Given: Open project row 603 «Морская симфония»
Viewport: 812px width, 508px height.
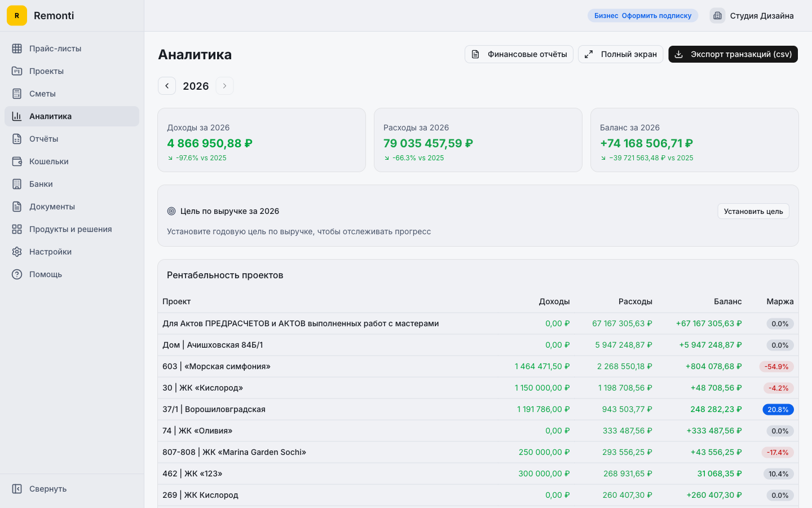Looking at the screenshot, I should coord(217,366).
